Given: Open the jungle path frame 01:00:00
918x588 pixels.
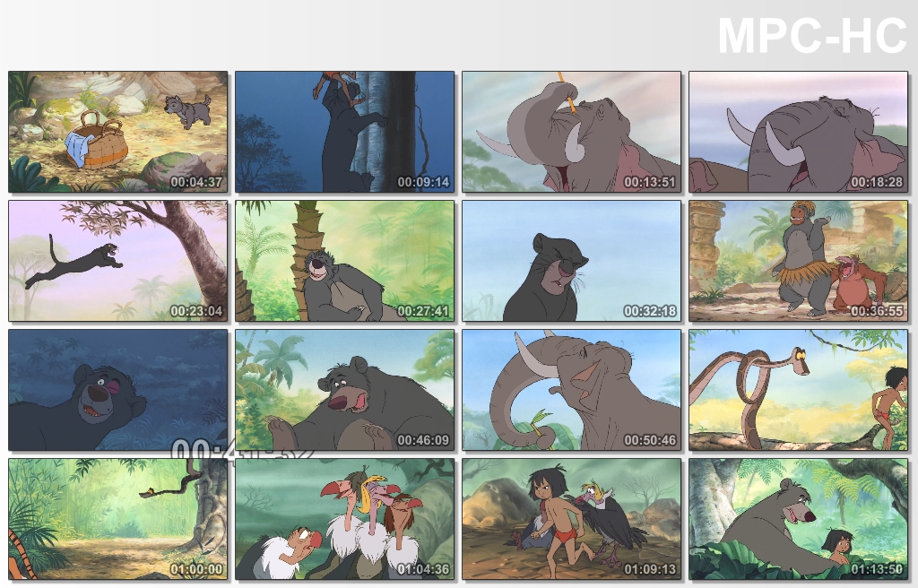Looking at the screenshot, I should click(x=117, y=519).
